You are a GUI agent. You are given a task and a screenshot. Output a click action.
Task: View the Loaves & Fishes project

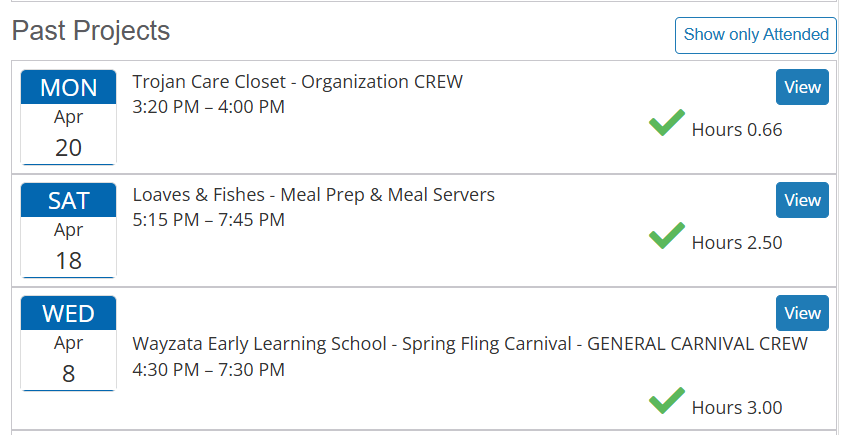(802, 200)
